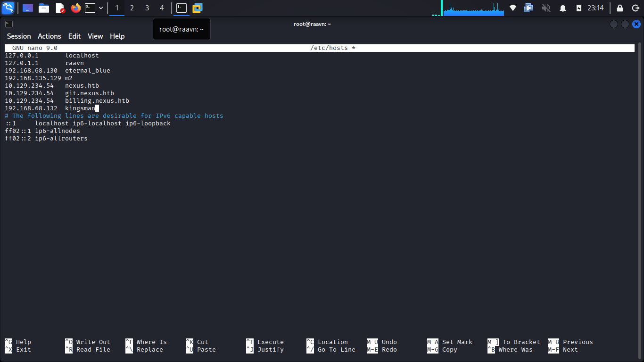Click the kingsman host entry
The width and height of the screenshot is (644, 362).
pyautogui.click(x=80, y=108)
